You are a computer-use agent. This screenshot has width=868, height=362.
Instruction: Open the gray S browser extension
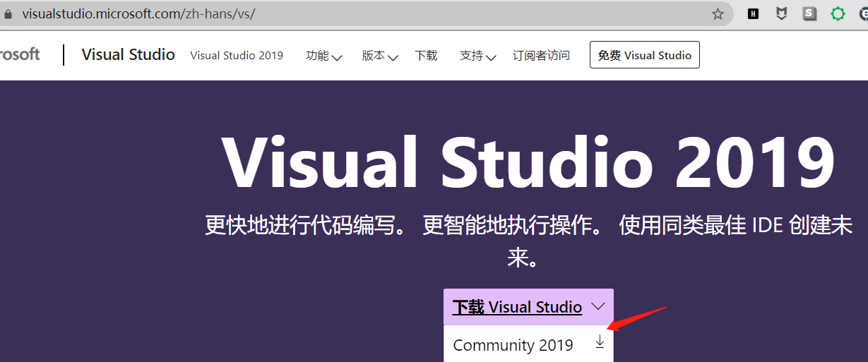point(809,13)
